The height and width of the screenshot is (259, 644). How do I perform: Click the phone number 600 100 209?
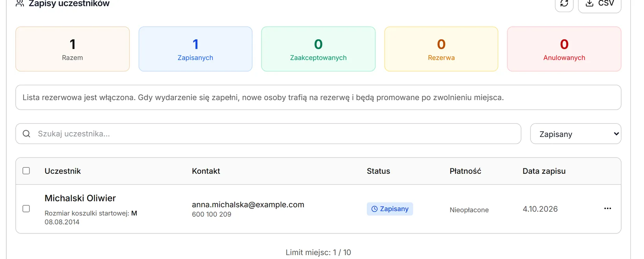tap(212, 214)
